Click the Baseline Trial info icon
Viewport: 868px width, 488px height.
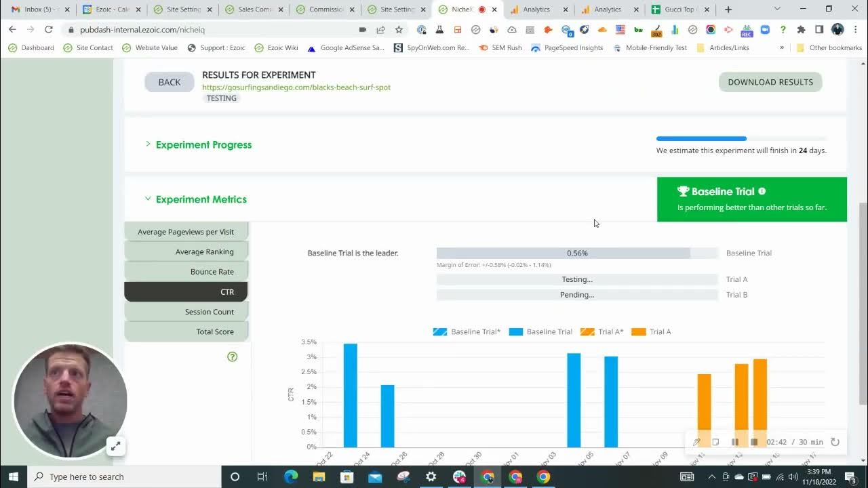point(762,192)
